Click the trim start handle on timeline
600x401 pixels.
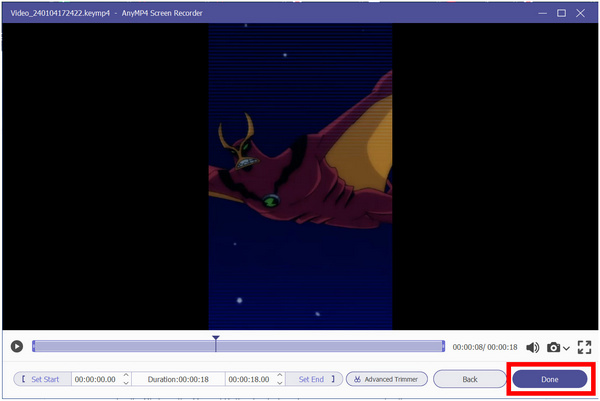pyautogui.click(x=34, y=347)
